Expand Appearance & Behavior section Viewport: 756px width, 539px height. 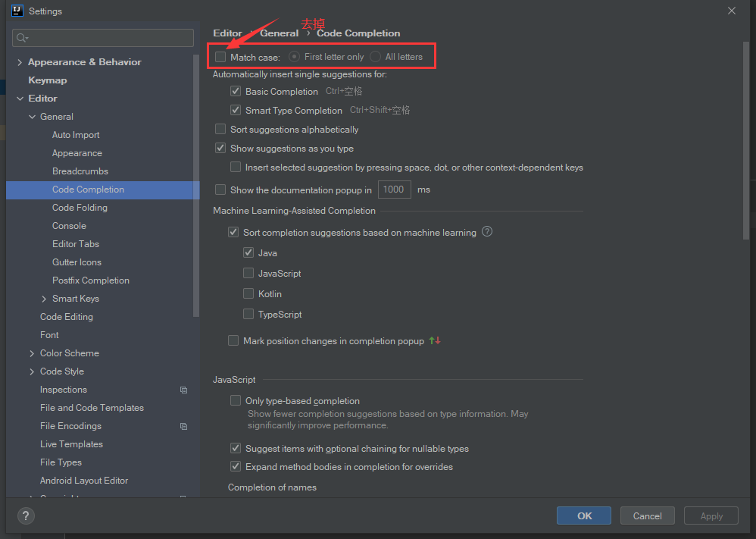point(20,62)
